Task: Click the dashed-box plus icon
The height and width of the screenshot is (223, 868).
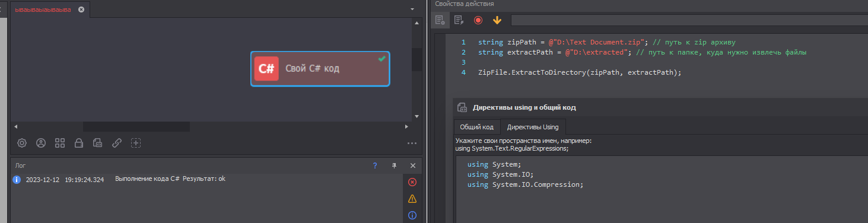Action: 136,143
